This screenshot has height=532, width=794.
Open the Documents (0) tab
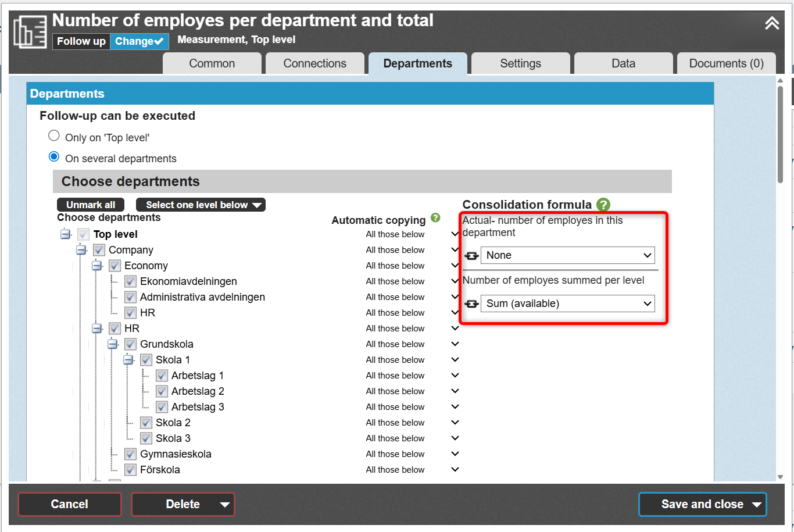pyautogui.click(x=726, y=63)
